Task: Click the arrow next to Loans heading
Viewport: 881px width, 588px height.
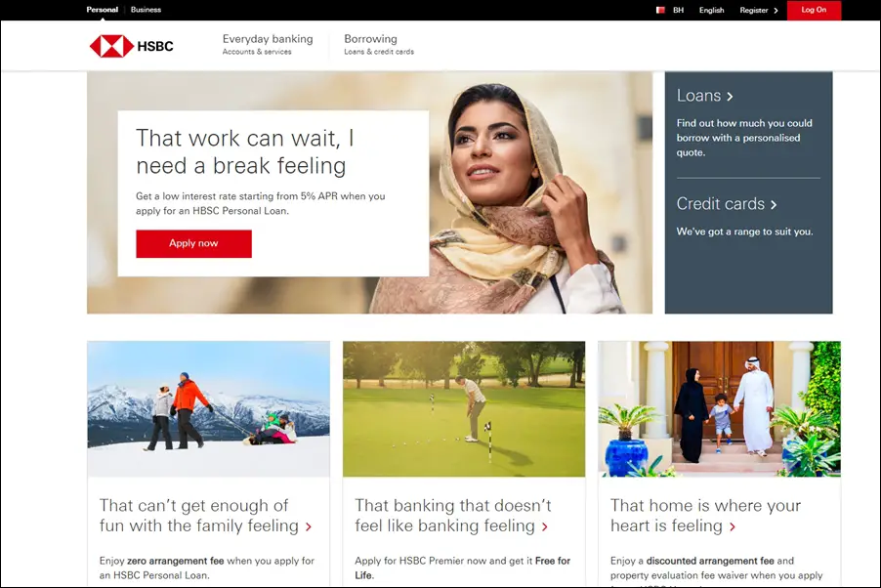Action: tap(730, 97)
